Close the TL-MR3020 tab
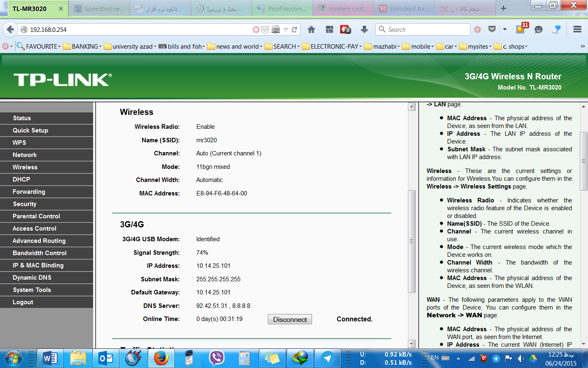588x368 pixels. 61,9
